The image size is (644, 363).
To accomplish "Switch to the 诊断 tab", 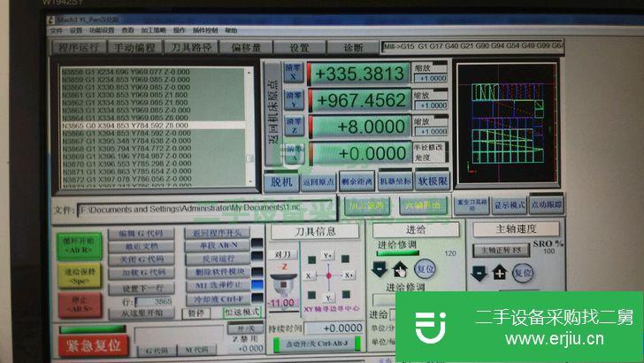I will coord(353,47).
